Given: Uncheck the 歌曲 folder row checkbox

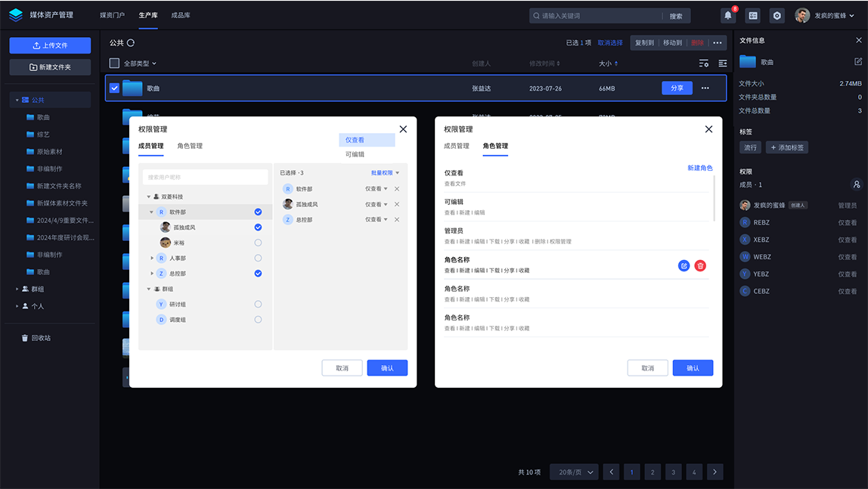Looking at the screenshot, I should pyautogui.click(x=114, y=88).
